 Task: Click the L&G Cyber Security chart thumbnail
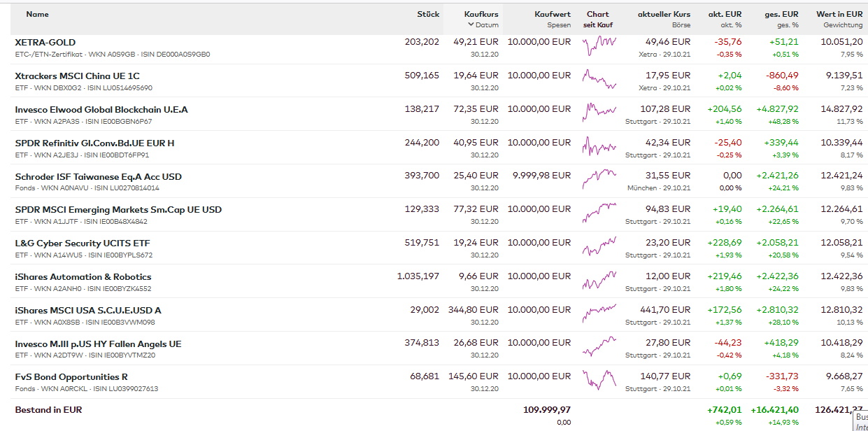599,247
